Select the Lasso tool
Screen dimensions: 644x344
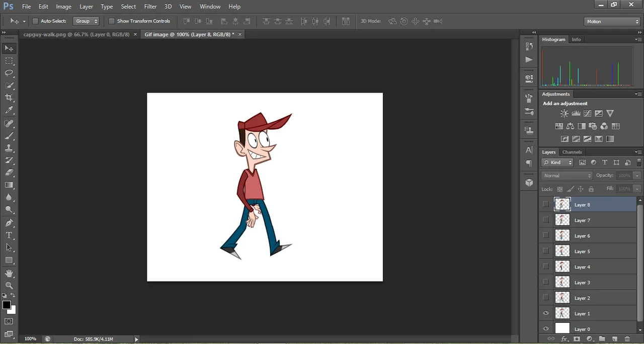[9, 73]
